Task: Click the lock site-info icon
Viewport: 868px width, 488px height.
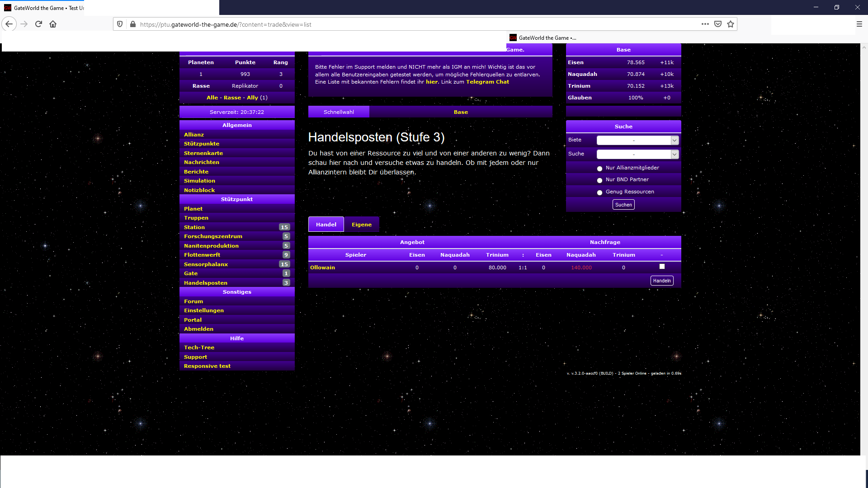Action: click(132, 24)
